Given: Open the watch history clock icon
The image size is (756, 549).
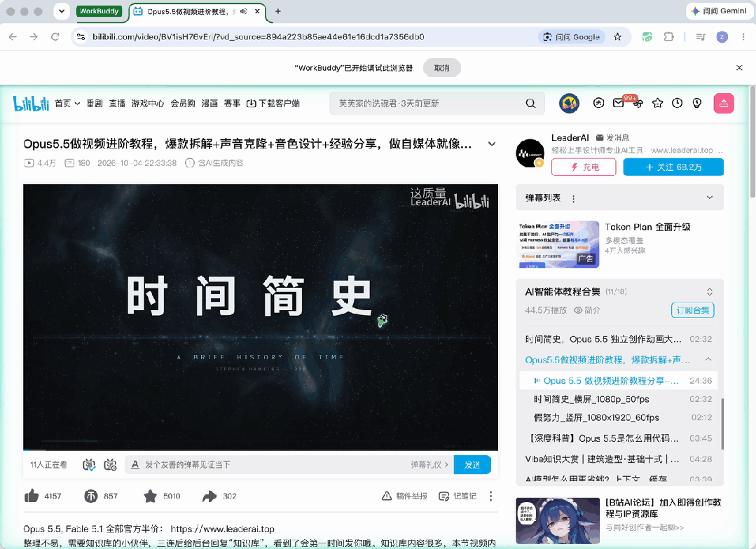Looking at the screenshot, I should tap(678, 103).
